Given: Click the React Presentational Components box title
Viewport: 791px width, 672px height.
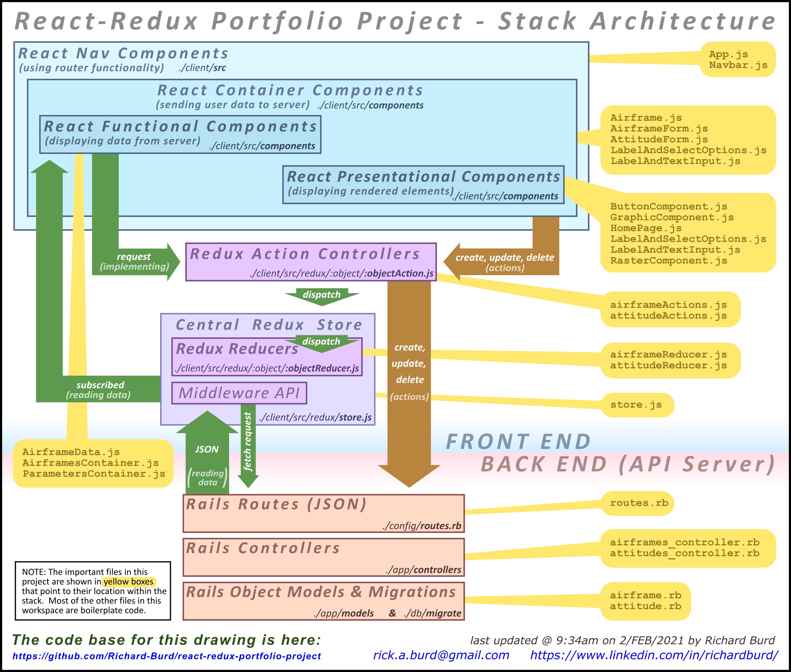Looking at the screenshot, I should [424, 177].
